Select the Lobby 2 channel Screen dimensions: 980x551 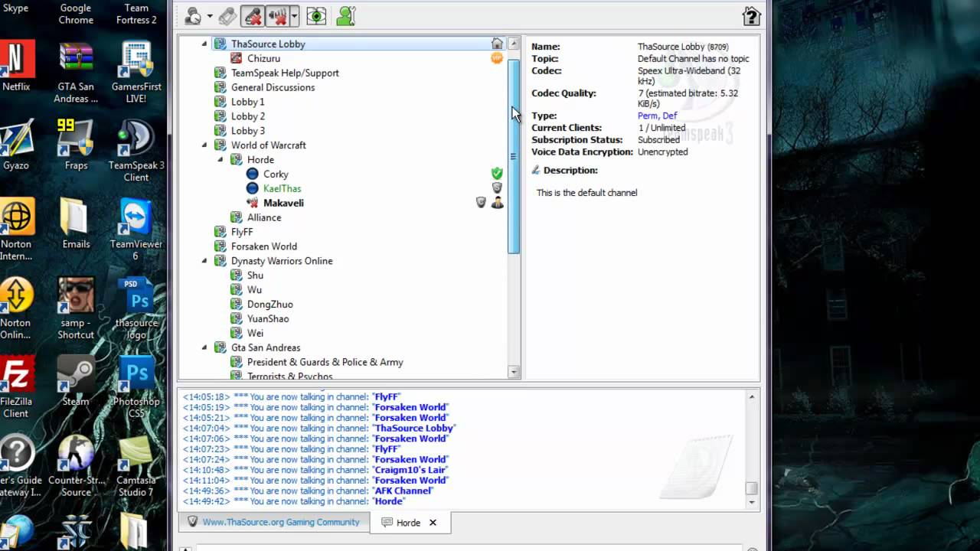(248, 116)
